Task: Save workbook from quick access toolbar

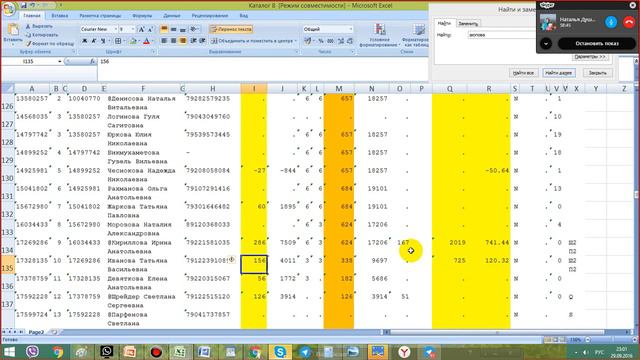Action: pos(24,5)
